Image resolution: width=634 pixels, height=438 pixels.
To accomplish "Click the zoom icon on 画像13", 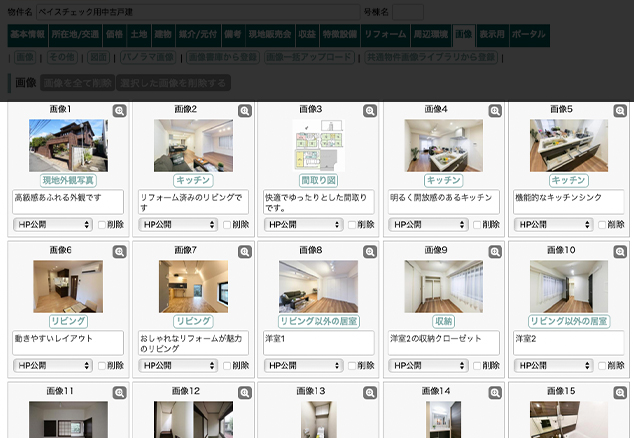I will click(370, 392).
